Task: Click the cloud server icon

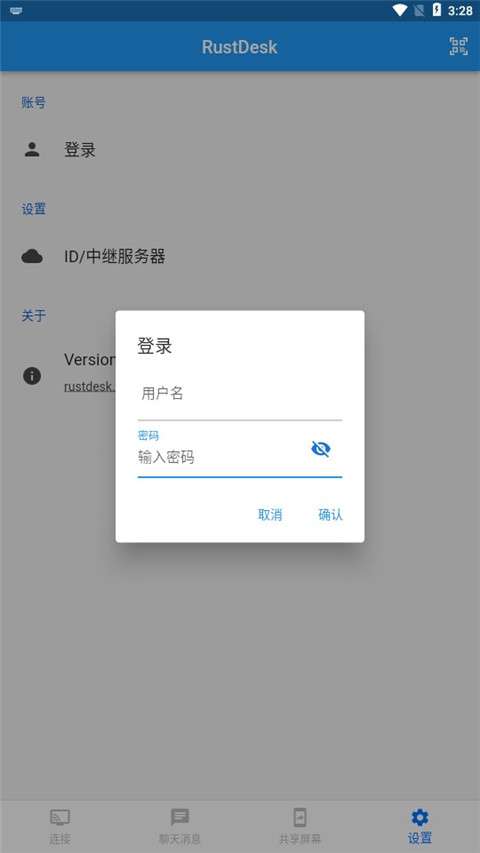Action: (x=32, y=256)
